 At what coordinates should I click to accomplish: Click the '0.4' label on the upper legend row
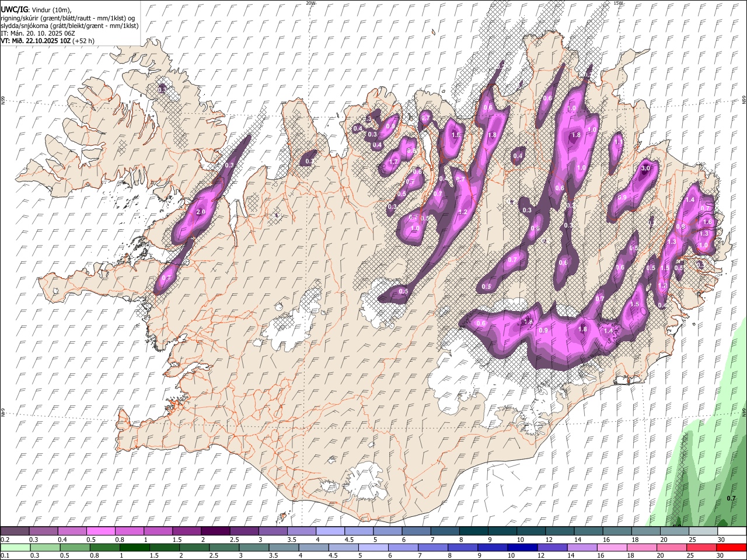pos(62,540)
